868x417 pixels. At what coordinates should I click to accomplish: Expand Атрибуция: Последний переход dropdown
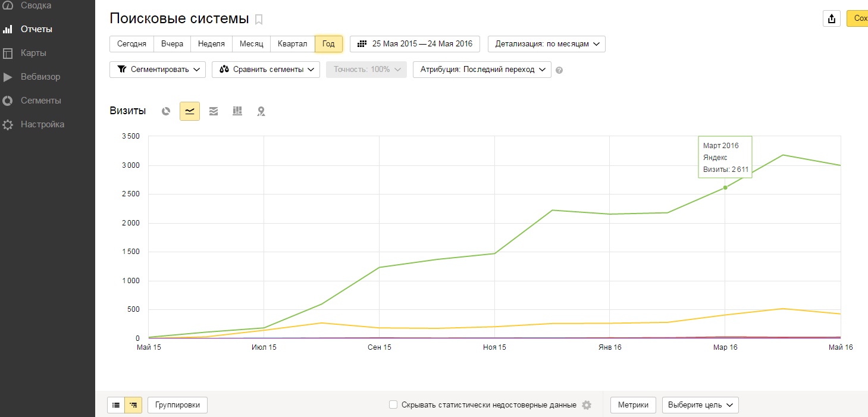coord(482,70)
